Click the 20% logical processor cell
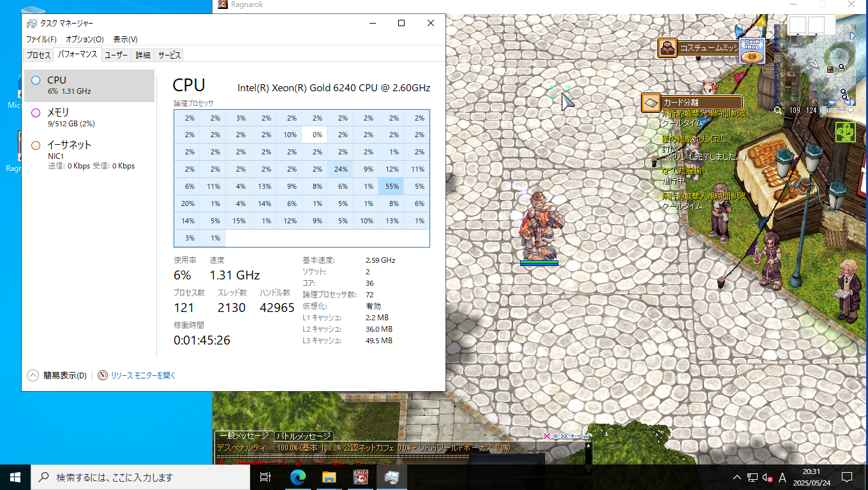The height and width of the screenshot is (490, 868). 187,204
